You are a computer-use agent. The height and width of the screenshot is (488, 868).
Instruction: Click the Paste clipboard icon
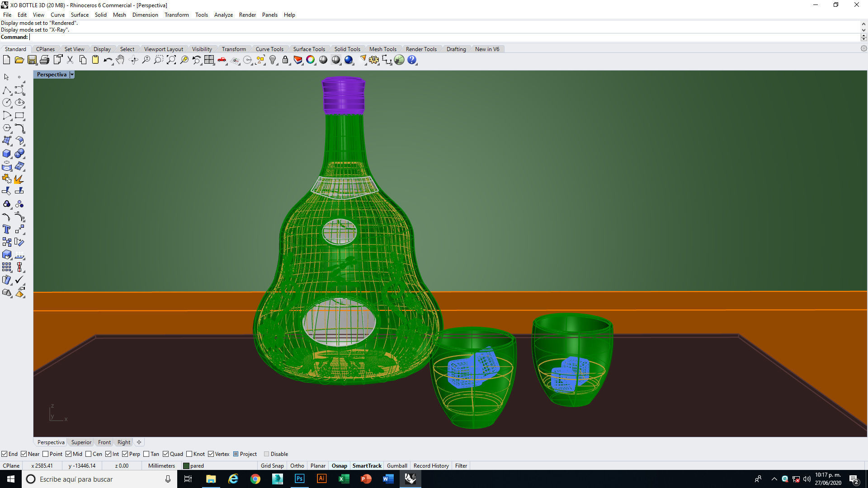[95, 60]
